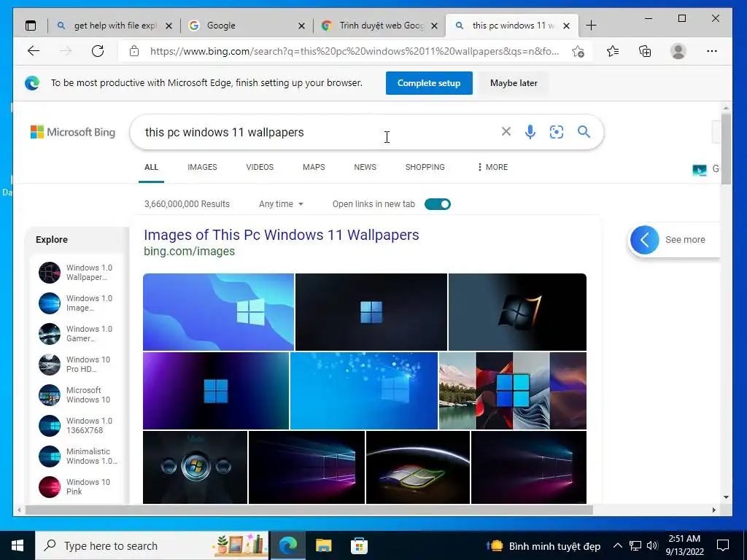Dismiss setup with Maybe later
The image size is (747, 560).
[x=514, y=83]
